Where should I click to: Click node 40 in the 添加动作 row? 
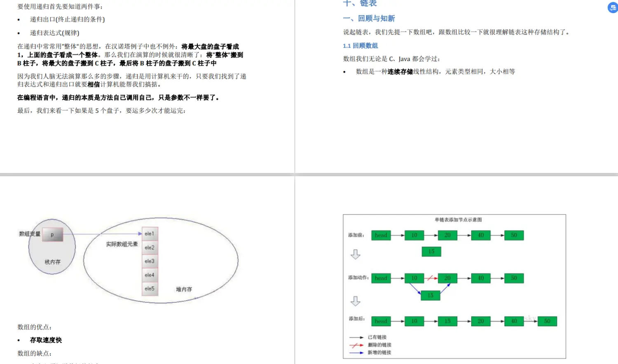(x=481, y=278)
